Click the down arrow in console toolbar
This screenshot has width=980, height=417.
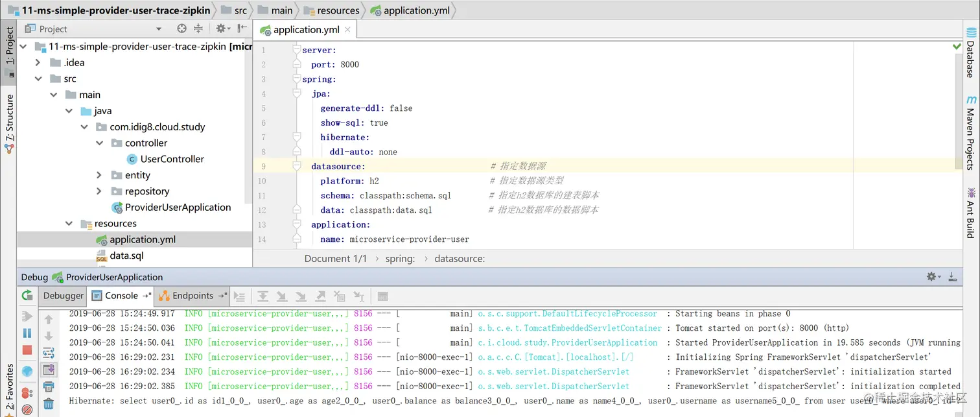coord(49,336)
